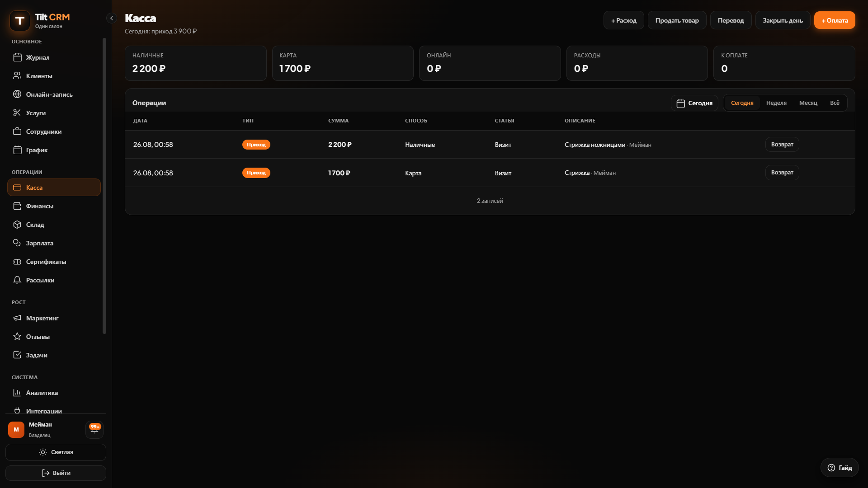Open the Сертификаты ticket icon

(x=17, y=262)
